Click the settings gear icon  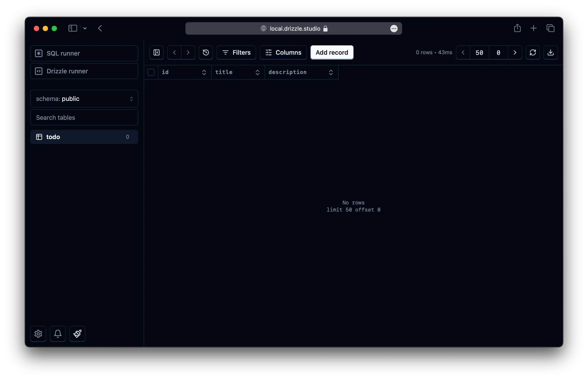[38, 334]
